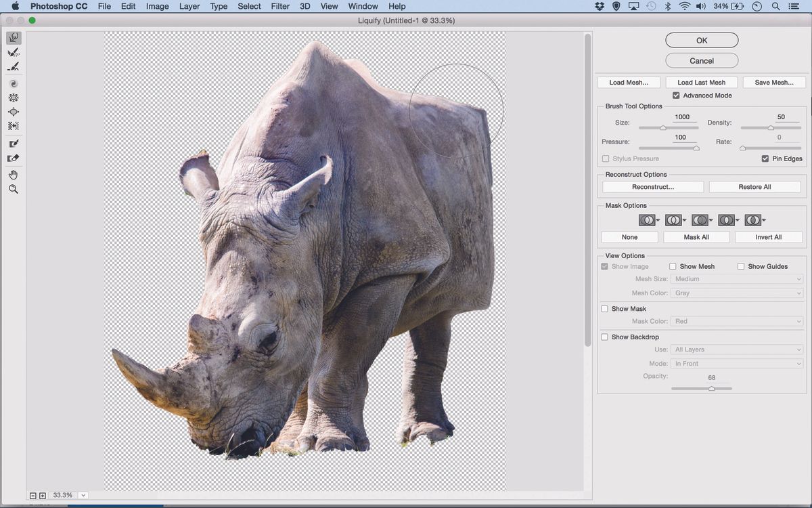Open the Use dropdown showing All Layers

point(736,350)
